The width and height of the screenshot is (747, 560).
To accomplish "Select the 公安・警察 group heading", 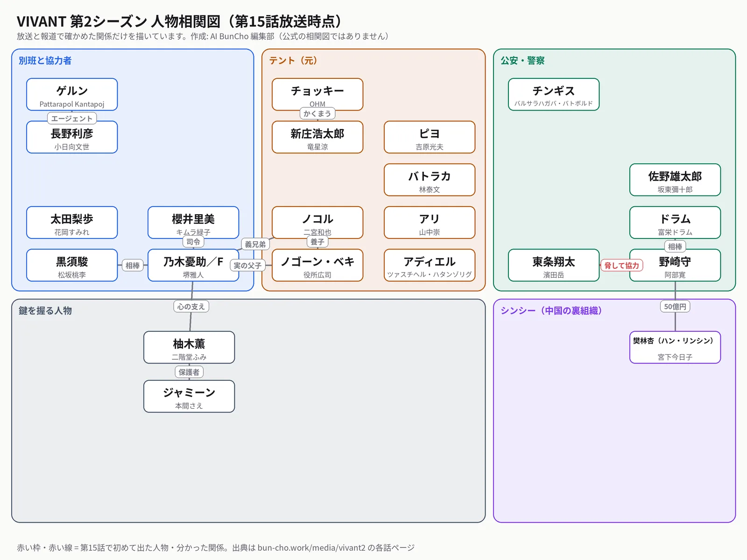I will click(x=522, y=61).
